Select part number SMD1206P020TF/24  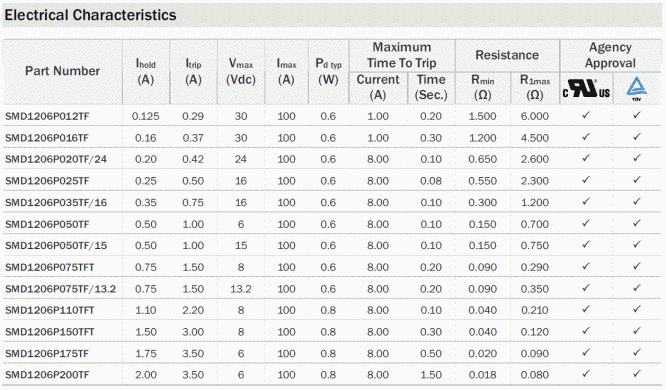pos(56,159)
